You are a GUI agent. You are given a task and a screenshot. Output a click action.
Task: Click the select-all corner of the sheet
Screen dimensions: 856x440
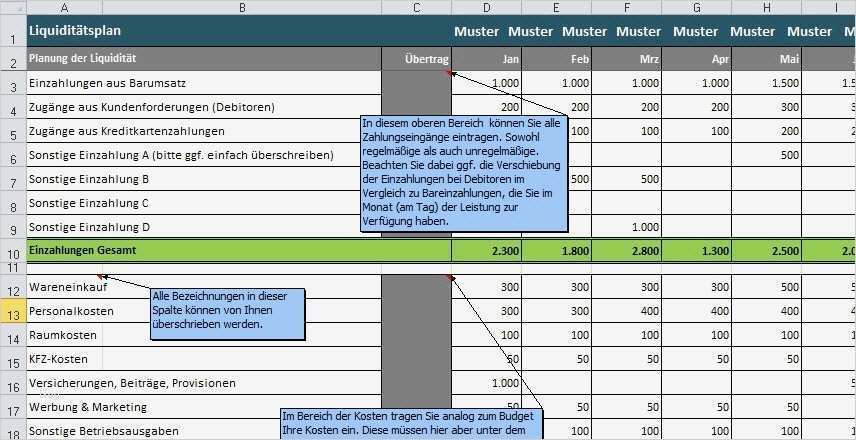point(13,7)
